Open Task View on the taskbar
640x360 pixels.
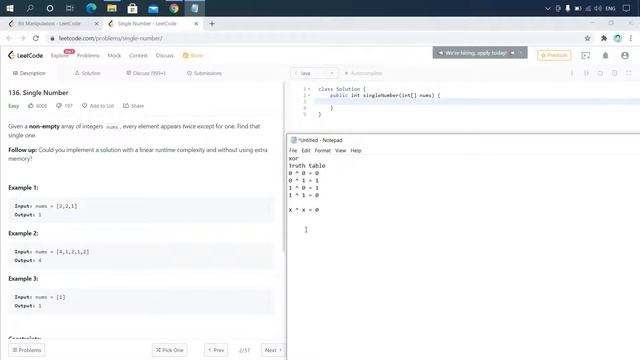click(x=70, y=8)
